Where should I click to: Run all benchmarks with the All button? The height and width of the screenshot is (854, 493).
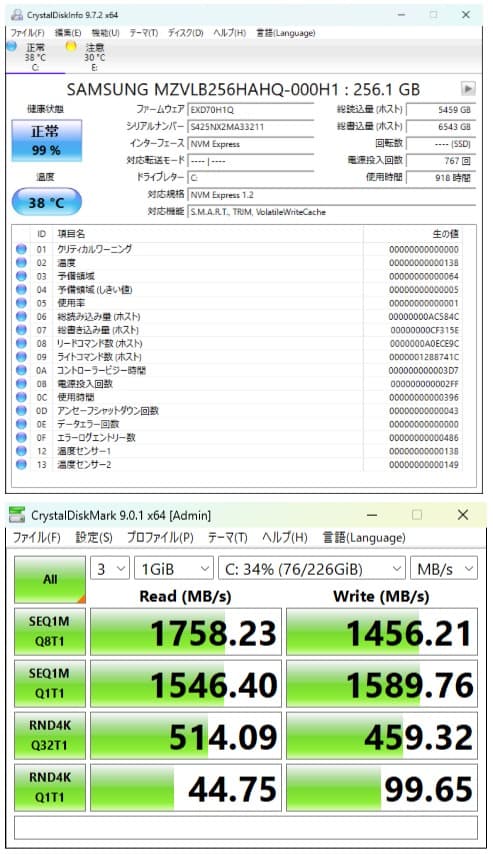click(50, 580)
